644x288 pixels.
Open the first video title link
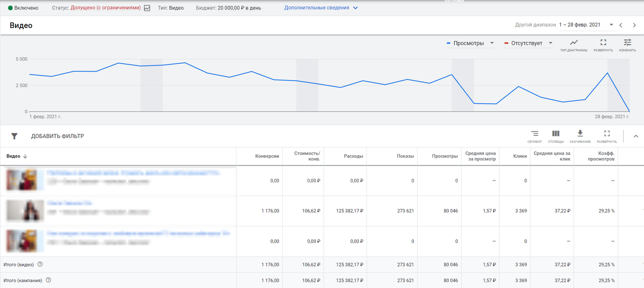(x=133, y=173)
